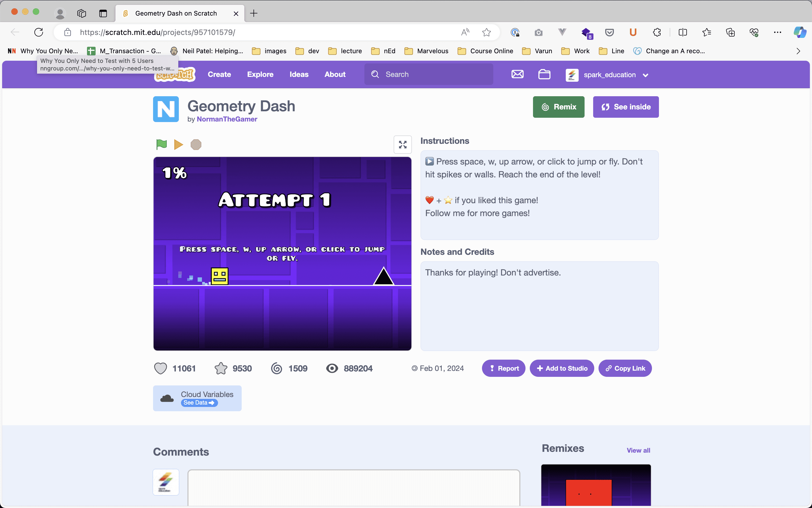Open the browser profile icon
The width and height of the screenshot is (812, 508).
tap(60, 13)
